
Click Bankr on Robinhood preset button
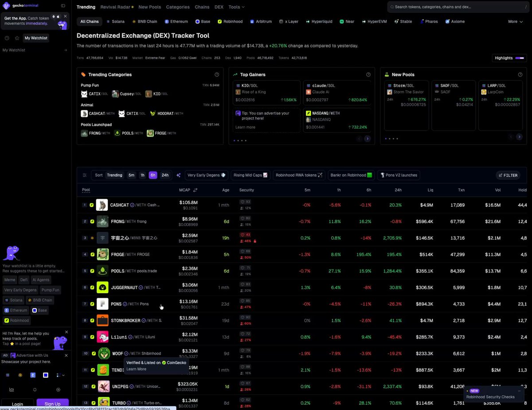coord(351,175)
